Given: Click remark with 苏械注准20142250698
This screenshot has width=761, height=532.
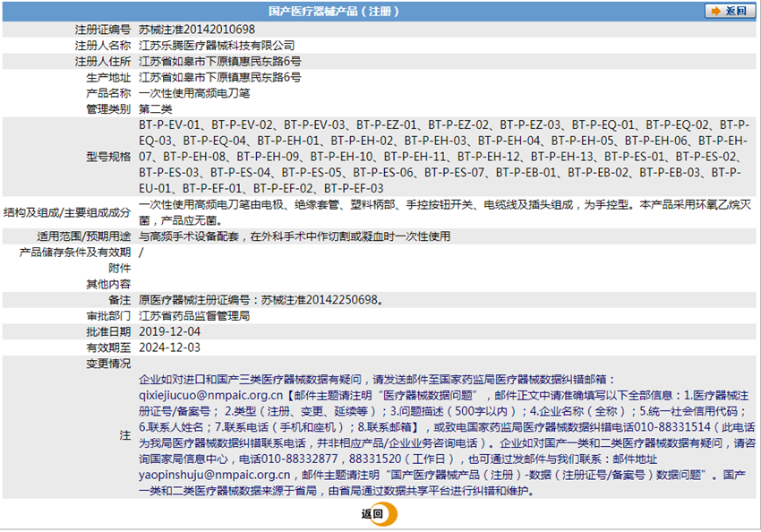Looking at the screenshot, I should tap(261, 300).
